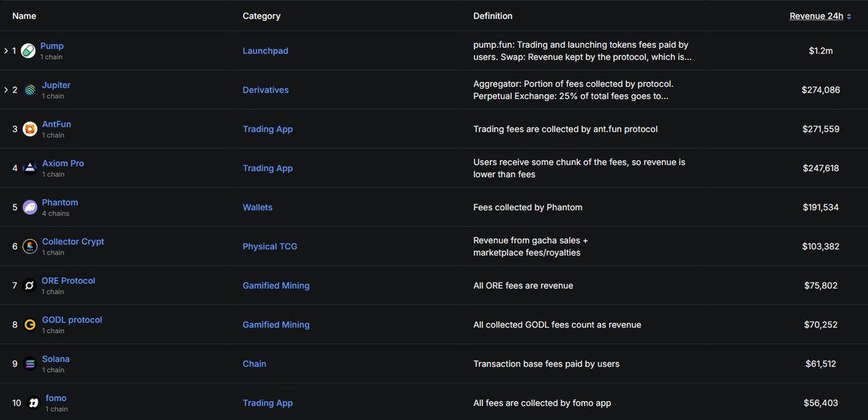
Task: Open the Solana chain name link
Action: pos(56,359)
